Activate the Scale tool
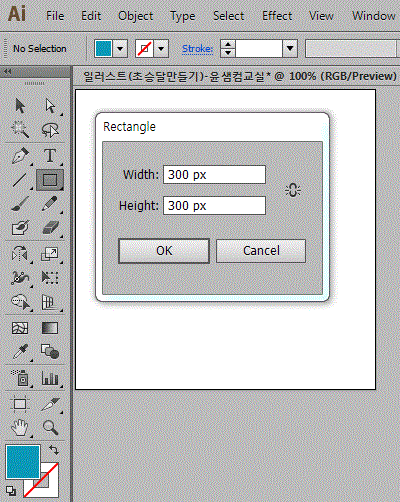 click(x=50, y=254)
